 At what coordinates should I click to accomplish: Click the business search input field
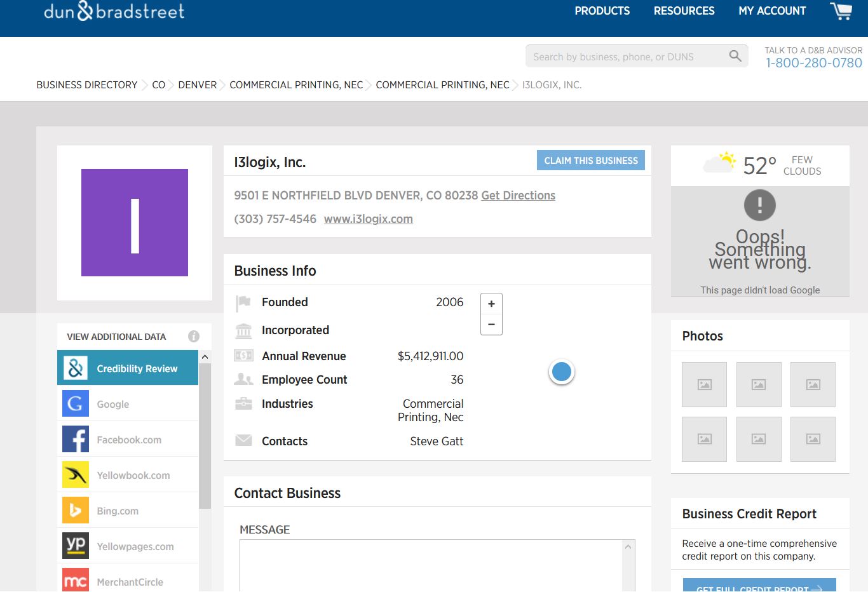pyautogui.click(x=626, y=57)
